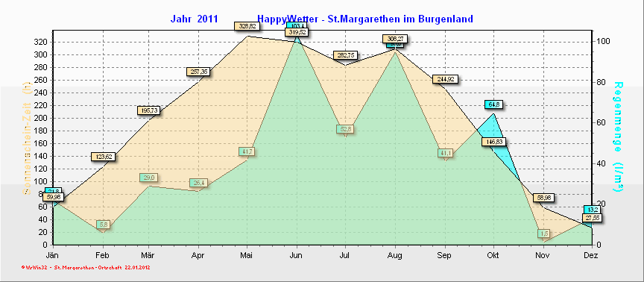
Task: Click the Jun month axis label
Action: click(x=296, y=256)
